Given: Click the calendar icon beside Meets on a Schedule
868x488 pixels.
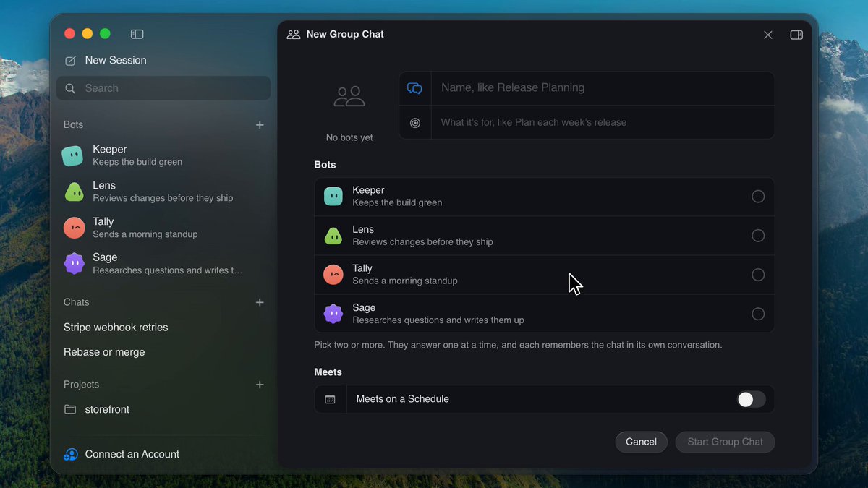Looking at the screenshot, I should point(331,399).
